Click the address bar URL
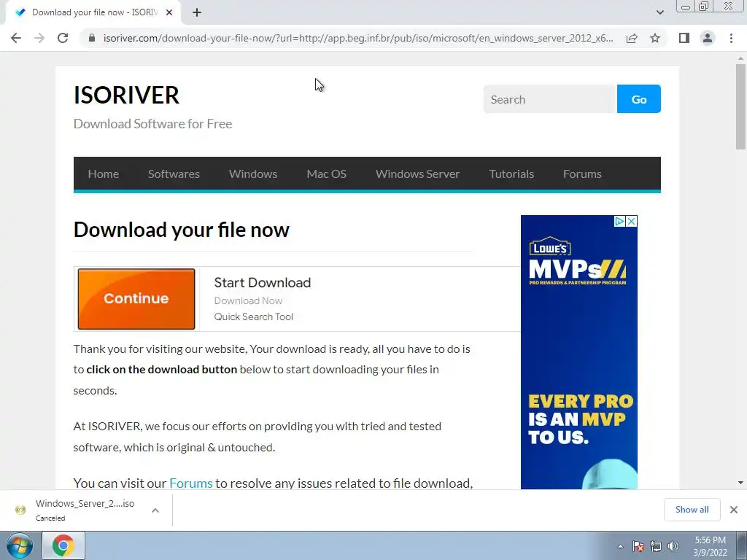The height and width of the screenshot is (560, 747). (358, 38)
